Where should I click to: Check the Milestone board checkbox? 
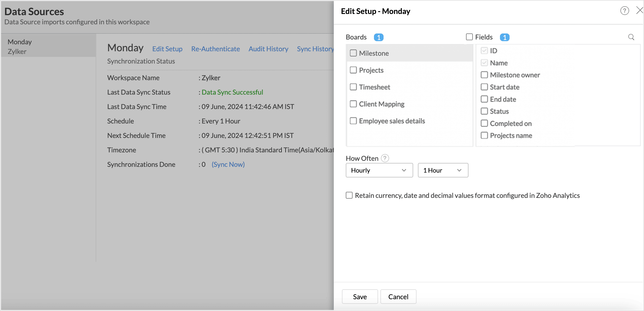[x=353, y=53]
